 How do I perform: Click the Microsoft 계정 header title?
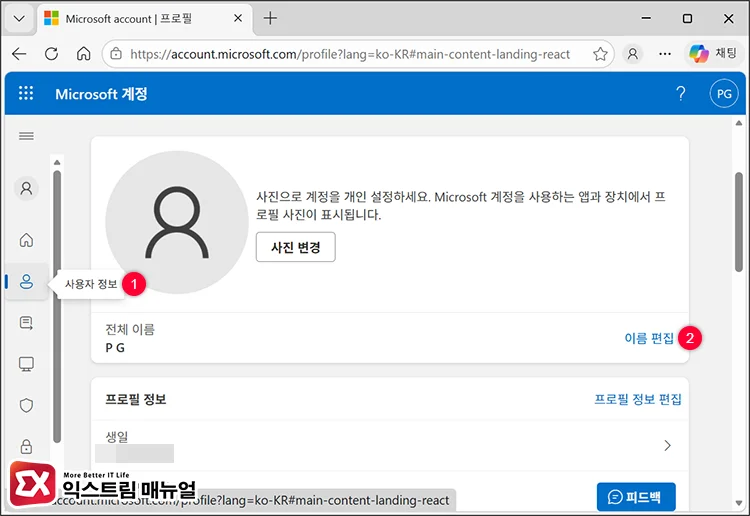coord(101,94)
